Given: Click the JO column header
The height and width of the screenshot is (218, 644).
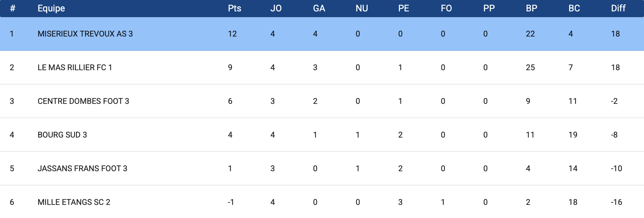Looking at the screenshot, I should [276, 8].
